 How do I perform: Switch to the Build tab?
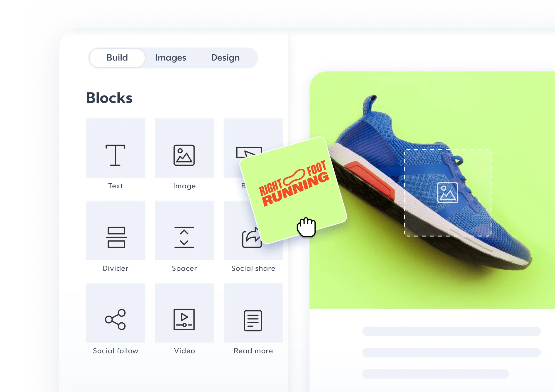(117, 58)
